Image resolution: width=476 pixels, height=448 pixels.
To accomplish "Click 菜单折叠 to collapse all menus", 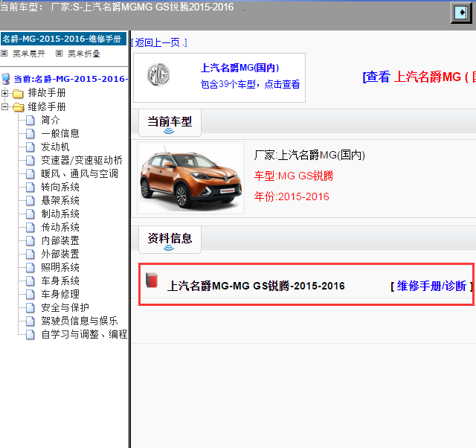I will tap(82, 54).
